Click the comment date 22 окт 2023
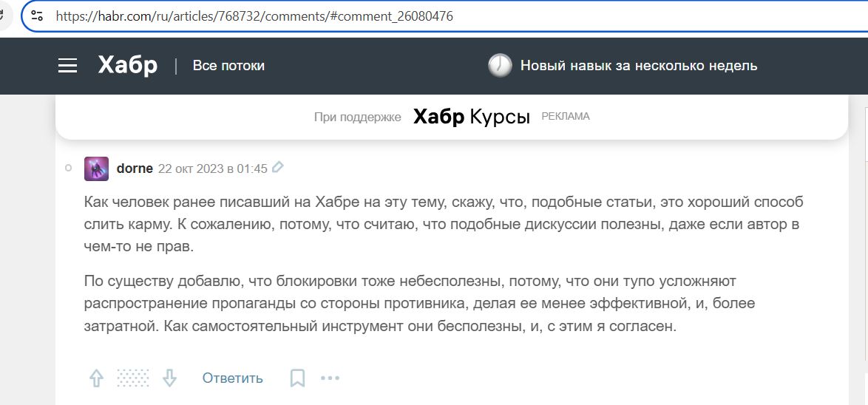Image resolution: width=868 pixels, height=405 pixels. click(213, 169)
